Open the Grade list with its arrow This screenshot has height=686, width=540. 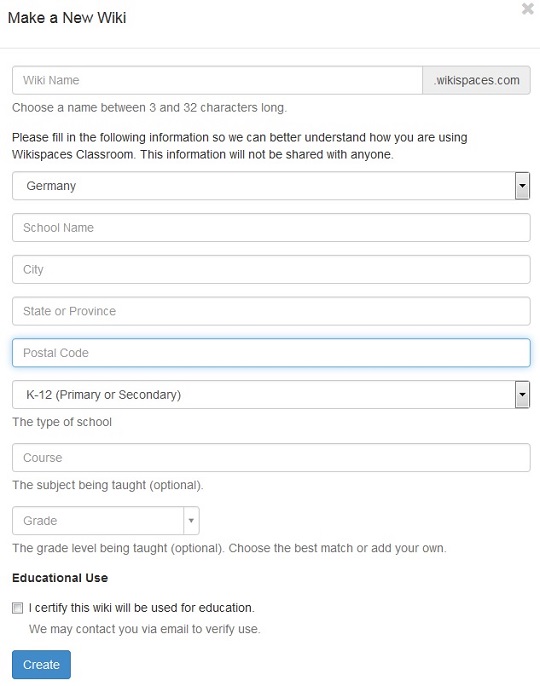[x=191, y=521]
